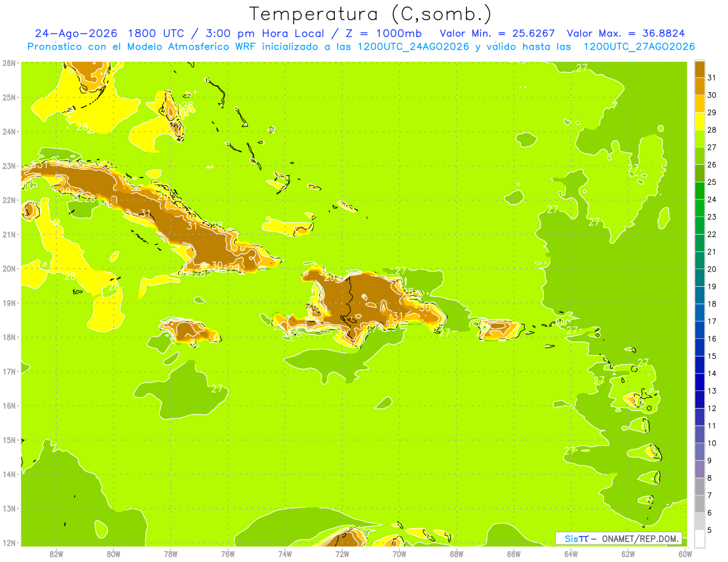Click the "17N" latitude axis label
Viewport: 728px width, 562px height.
coord(9,372)
